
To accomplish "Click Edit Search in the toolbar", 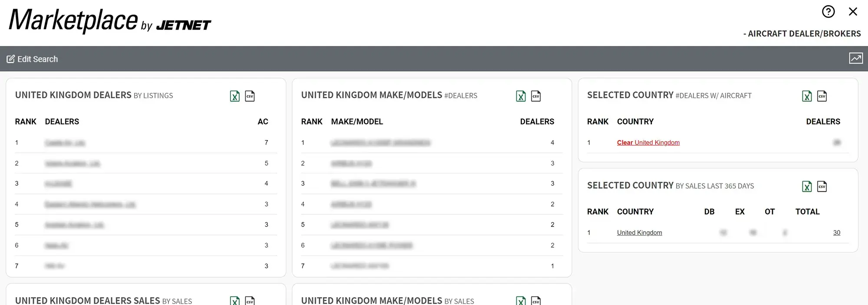I will [x=33, y=59].
